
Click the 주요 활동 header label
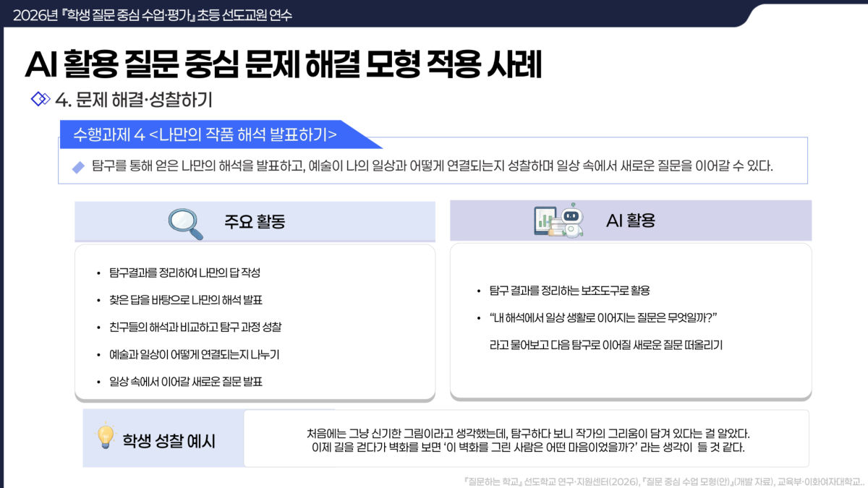click(x=255, y=222)
